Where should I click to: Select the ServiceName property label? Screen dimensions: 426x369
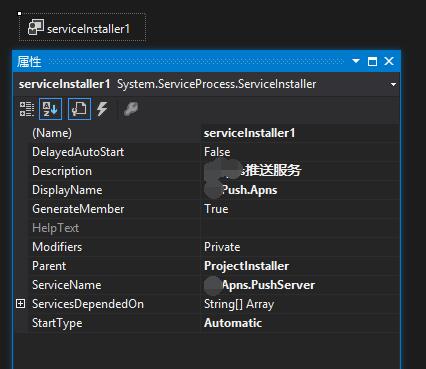pos(67,285)
